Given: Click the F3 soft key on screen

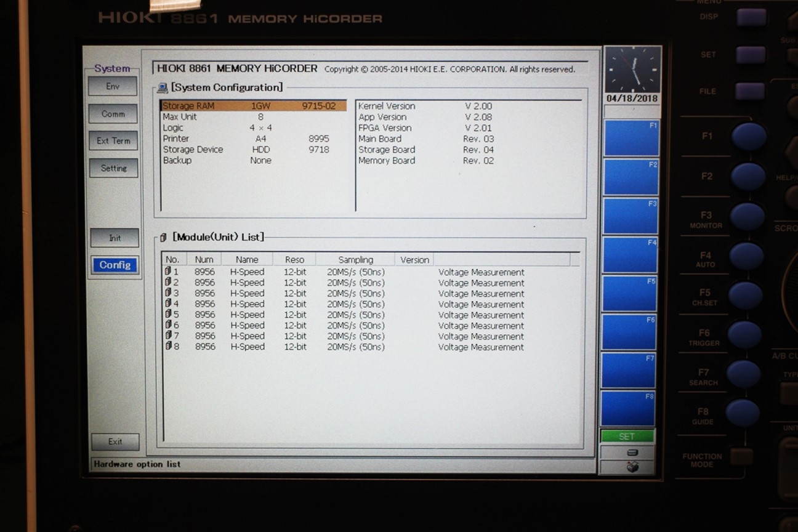Looking at the screenshot, I should 632,216.
